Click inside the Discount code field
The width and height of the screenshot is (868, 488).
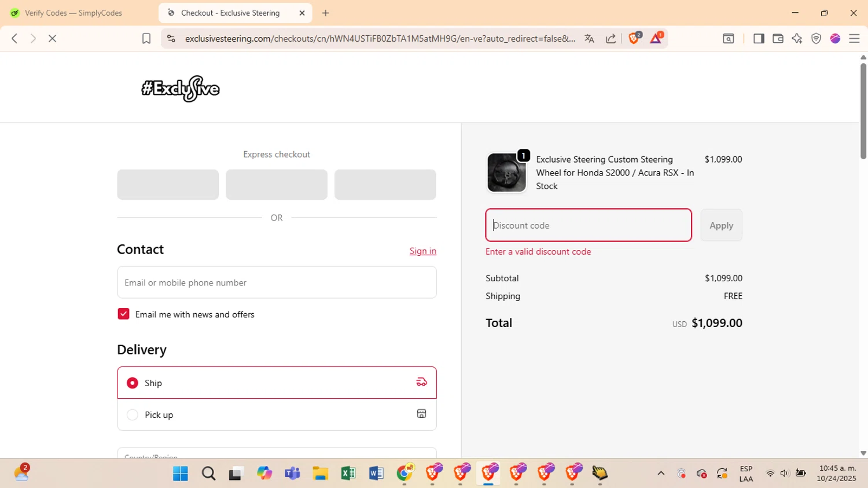coord(589,225)
